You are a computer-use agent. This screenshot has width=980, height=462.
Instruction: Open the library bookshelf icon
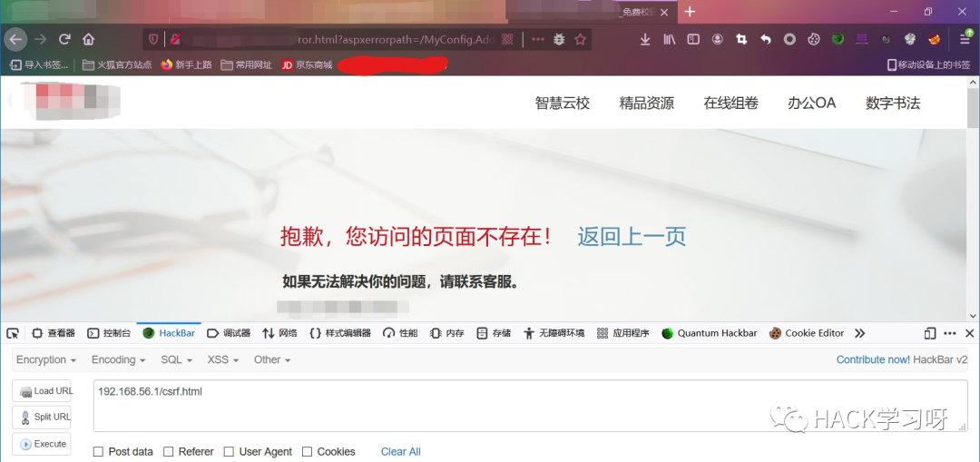coord(670,39)
